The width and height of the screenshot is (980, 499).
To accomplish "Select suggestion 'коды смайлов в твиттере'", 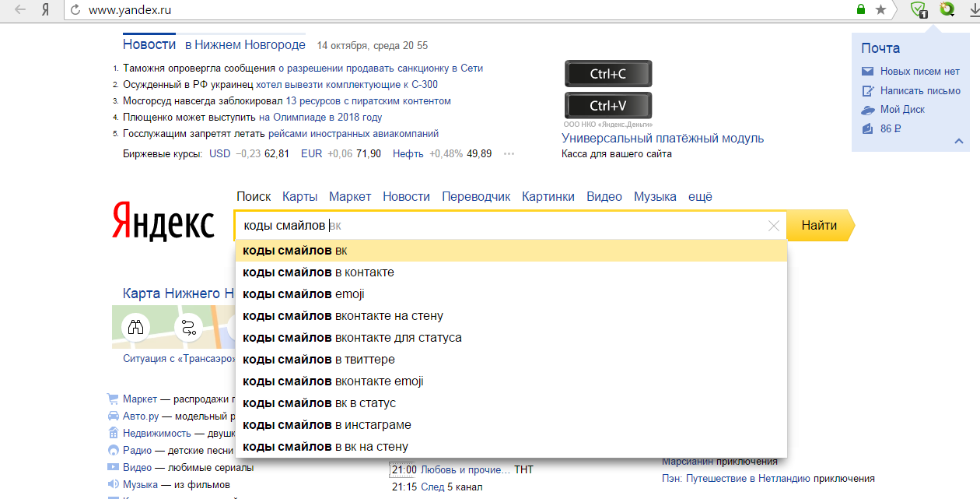I will [511, 360].
